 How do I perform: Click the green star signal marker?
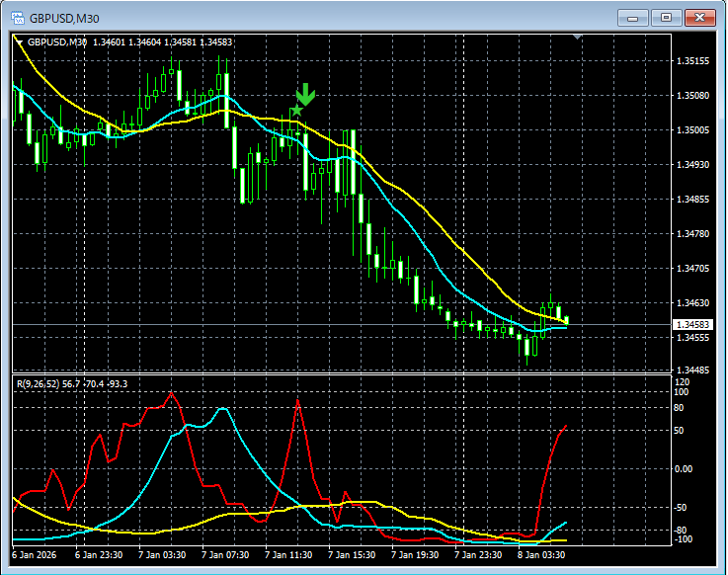coord(296,111)
